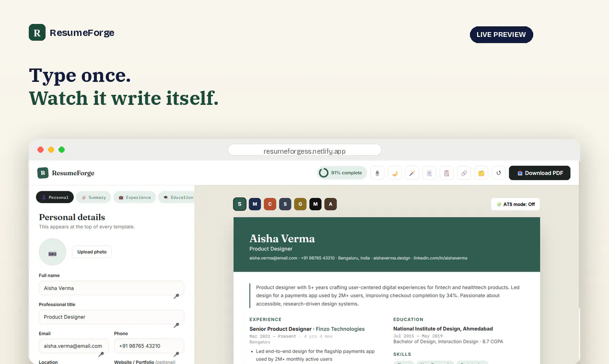The height and width of the screenshot is (364, 609).
Task: Select the black M template swatch
Action: click(x=315, y=204)
